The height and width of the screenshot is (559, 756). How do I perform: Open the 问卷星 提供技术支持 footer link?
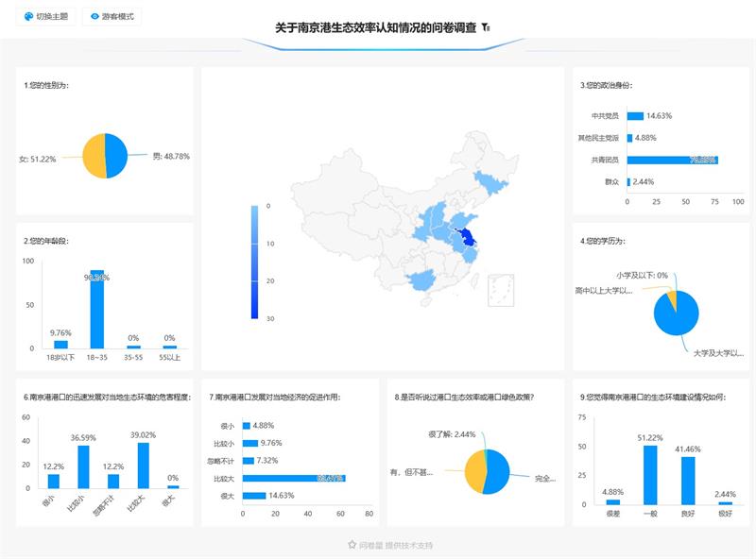[x=390, y=545]
